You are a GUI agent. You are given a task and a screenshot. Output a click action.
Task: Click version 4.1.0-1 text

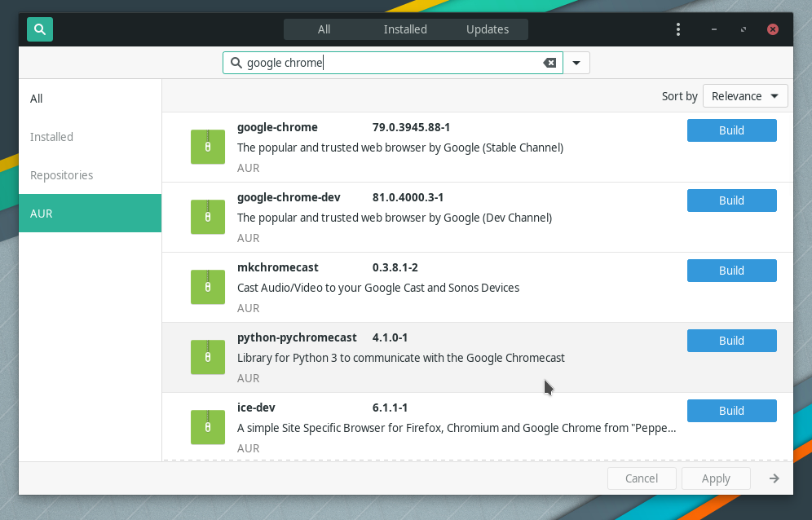coord(390,337)
